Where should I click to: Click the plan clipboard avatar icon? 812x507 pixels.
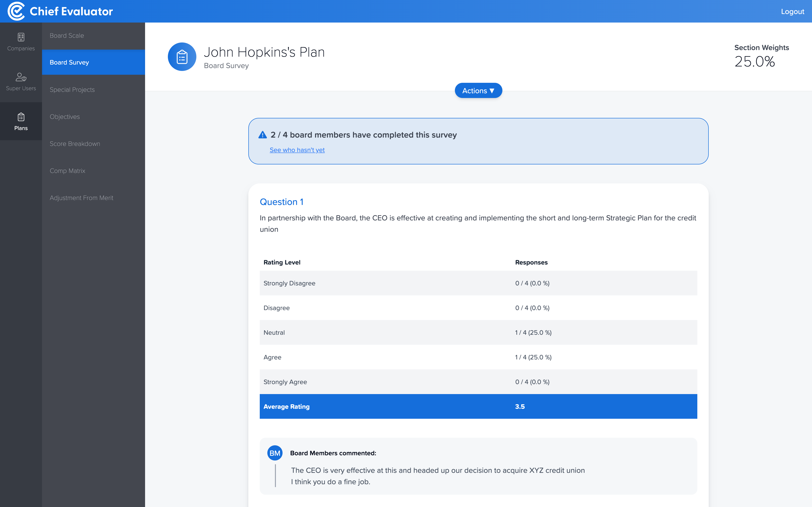tap(182, 57)
